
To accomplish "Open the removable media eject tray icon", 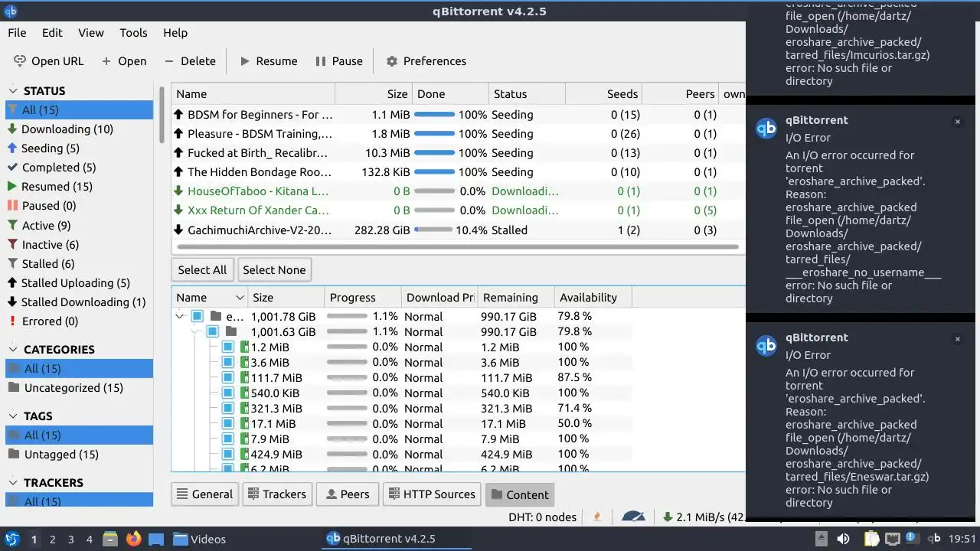I will coord(822,539).
